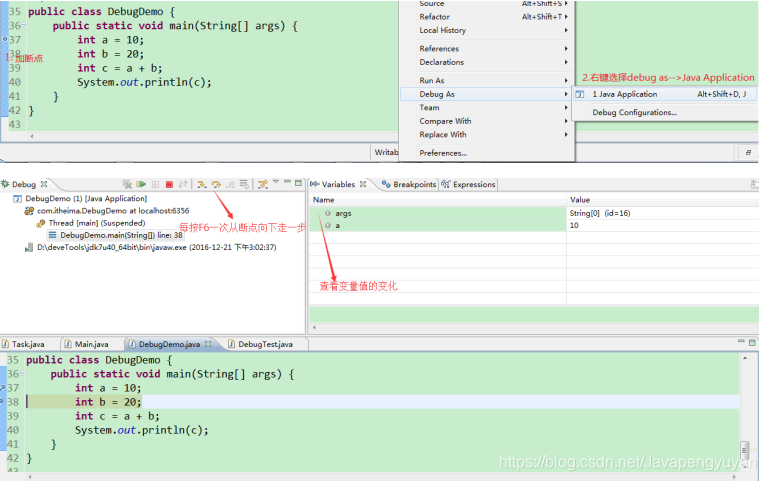Click left arrow of Variables horizontal scrollbar

click(314, 327)
